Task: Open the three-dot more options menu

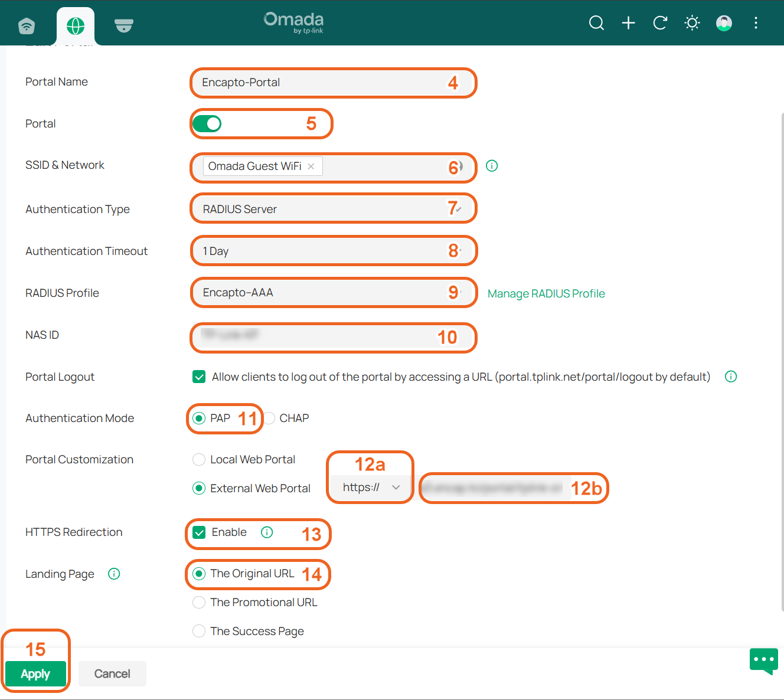Action: click(x=756, y=23)
